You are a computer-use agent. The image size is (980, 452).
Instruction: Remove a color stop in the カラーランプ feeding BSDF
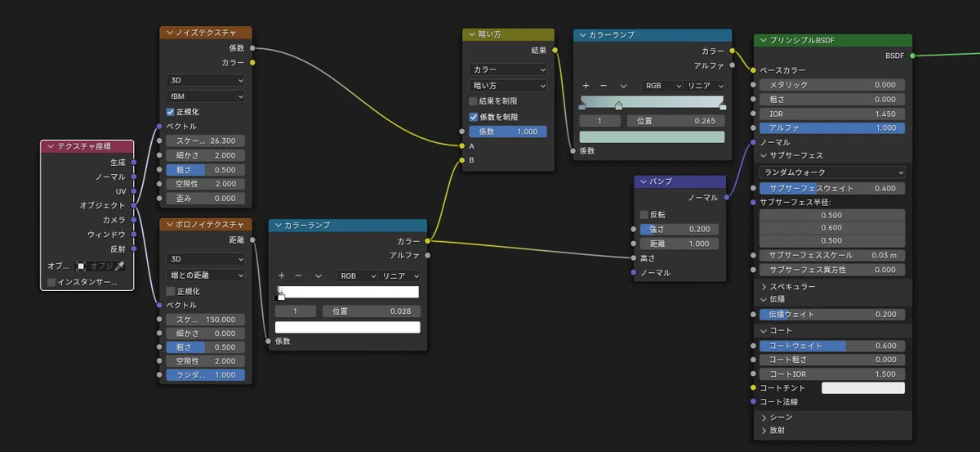click(x=604, y=86)
